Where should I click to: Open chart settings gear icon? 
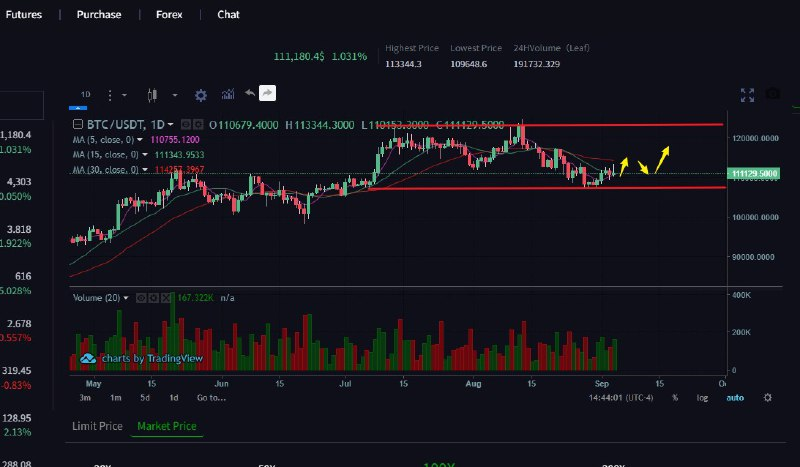coord(200,94)
